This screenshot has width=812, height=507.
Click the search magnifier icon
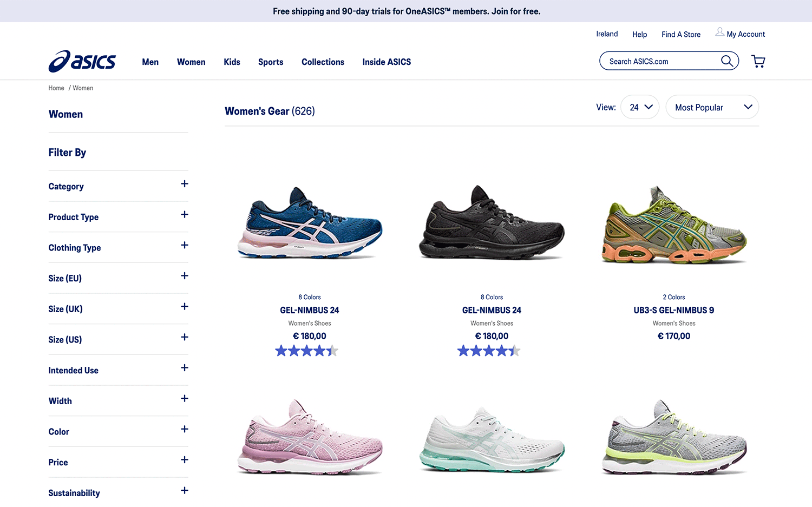727,61
